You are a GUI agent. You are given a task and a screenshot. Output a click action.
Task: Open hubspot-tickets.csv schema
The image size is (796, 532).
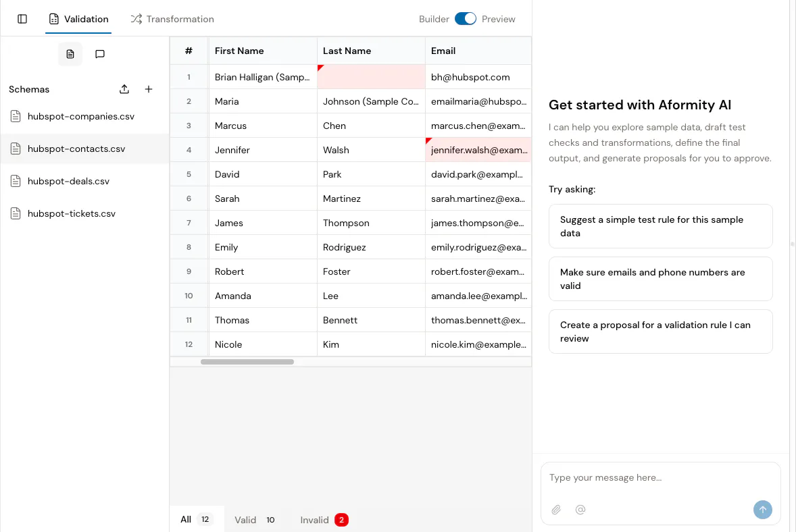pos(84,213)
